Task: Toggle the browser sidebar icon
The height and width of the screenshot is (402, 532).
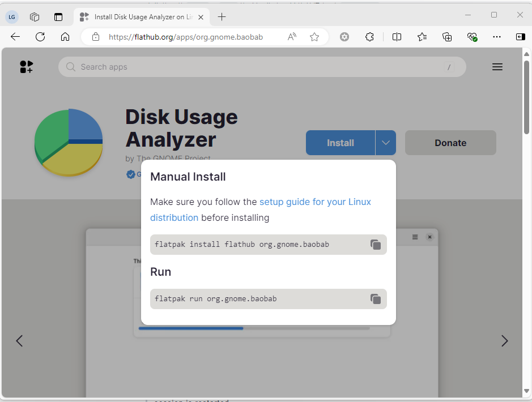Action: (x=521, y=37)
